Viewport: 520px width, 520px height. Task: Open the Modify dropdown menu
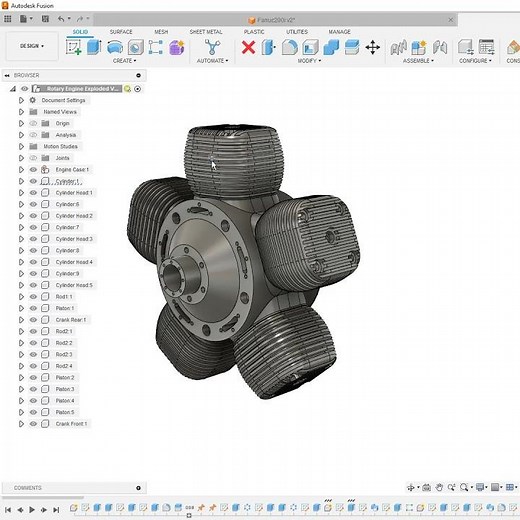click(309, 61)
